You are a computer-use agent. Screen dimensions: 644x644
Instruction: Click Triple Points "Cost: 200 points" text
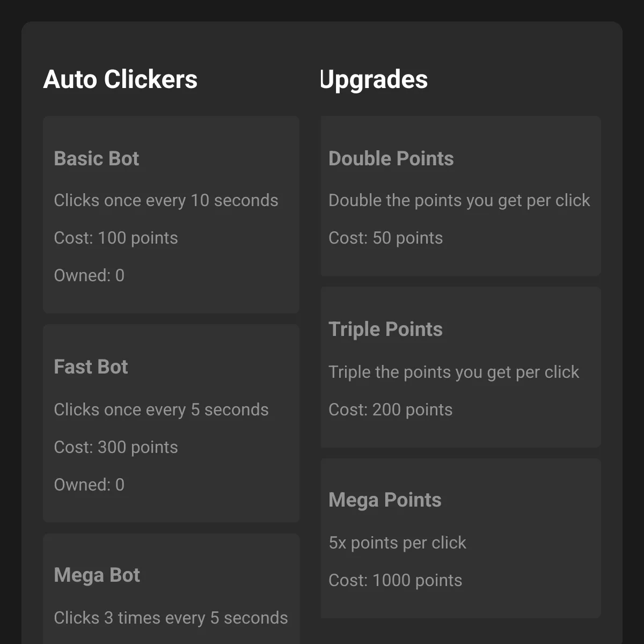pyautogui.click(x=391, y=409)
